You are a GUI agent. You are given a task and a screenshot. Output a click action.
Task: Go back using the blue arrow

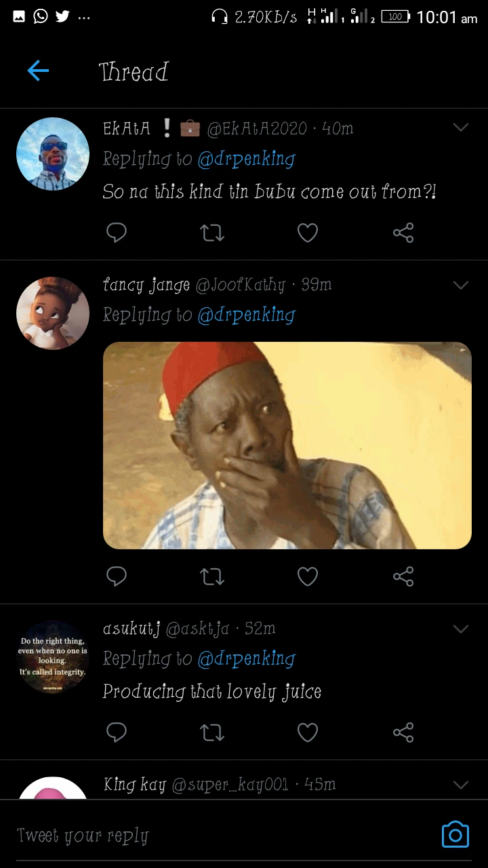[x=38, y=71]
